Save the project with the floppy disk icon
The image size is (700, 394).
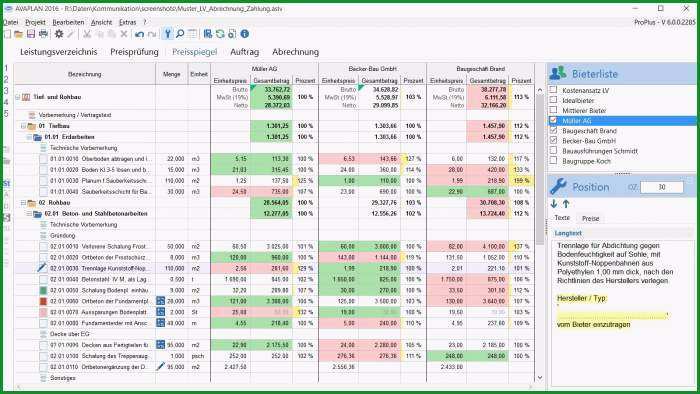31,34
